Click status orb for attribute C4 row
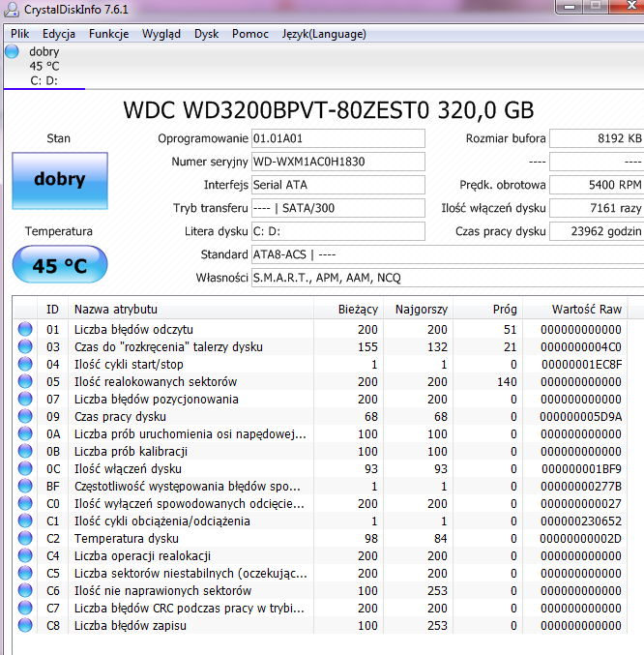 click(x=25, y=555)
